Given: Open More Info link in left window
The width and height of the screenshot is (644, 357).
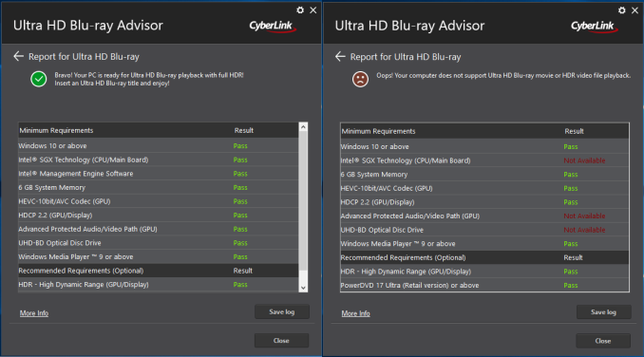Looking at the screenshot, I should [x=34, y=313].
